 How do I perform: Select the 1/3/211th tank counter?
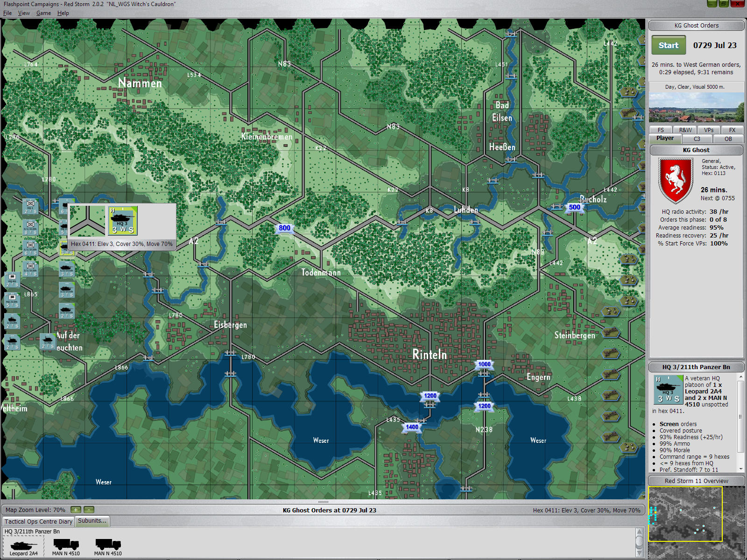[x=66, y=269]
